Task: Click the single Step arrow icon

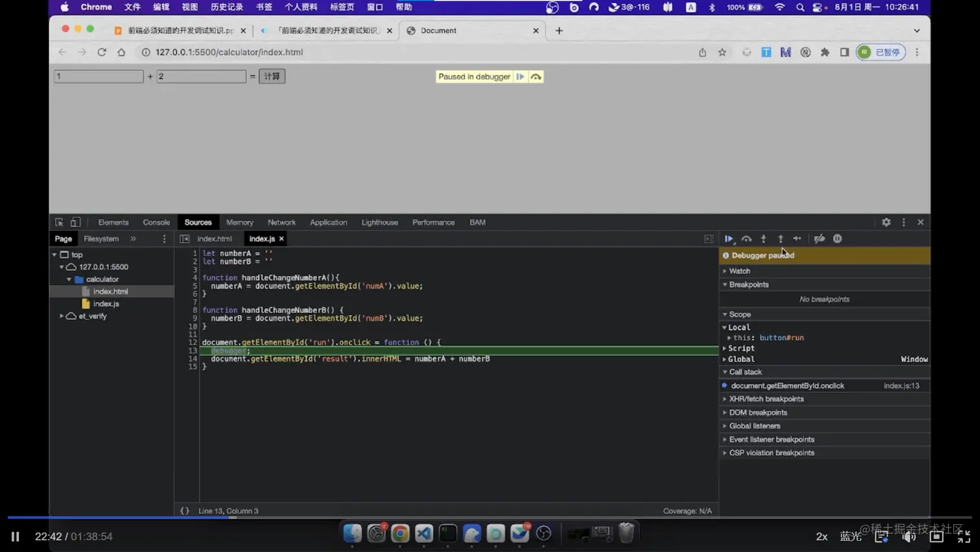Action: [797, 239]
